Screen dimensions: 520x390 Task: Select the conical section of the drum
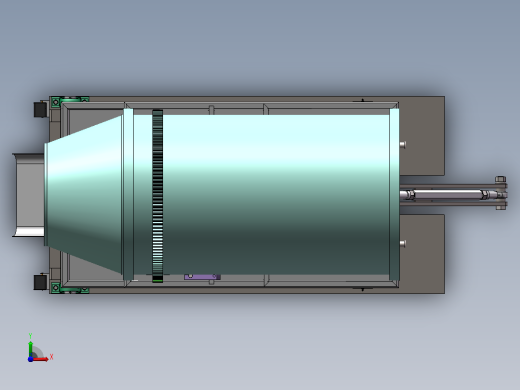[x=83, y=194]
